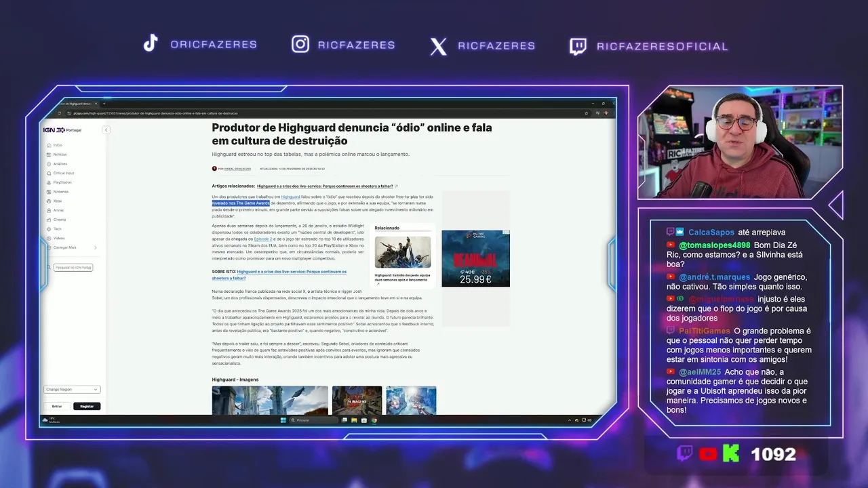Open the Instant Gaming 25.99€ ad

pyautogui.click(x=475, y=258)
